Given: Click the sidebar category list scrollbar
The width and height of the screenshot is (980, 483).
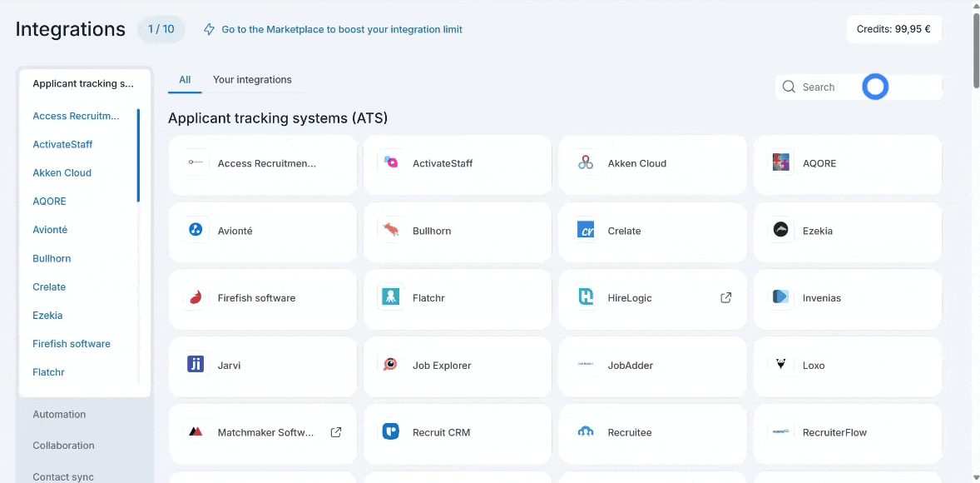Looking at the screenshot, I should (138, 156).
